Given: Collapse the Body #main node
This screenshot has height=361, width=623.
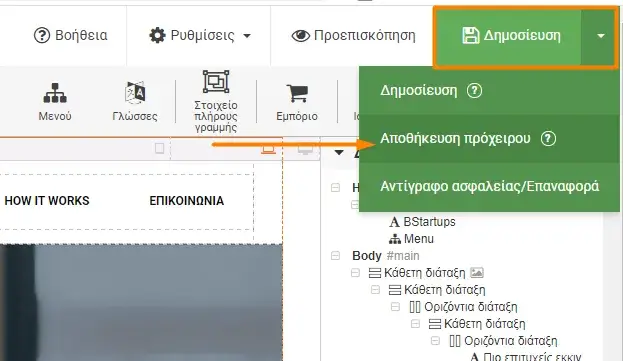Looking at the screenshot, I should click(335, 255).
